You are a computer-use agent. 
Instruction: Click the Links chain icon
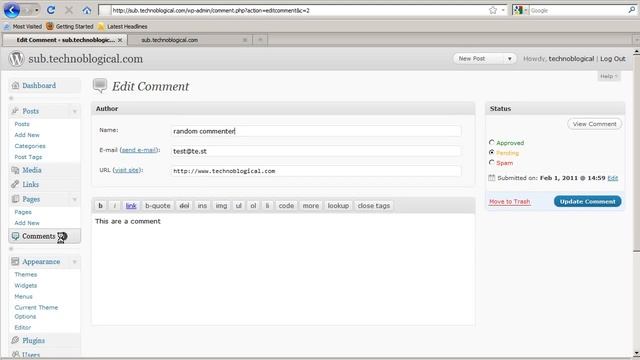click(16, 184)
